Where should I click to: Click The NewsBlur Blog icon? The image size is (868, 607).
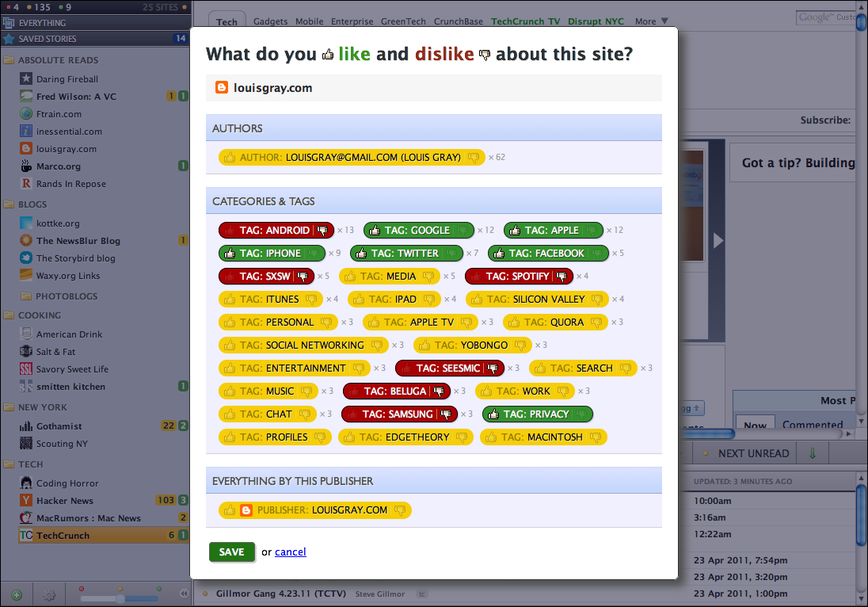pos(26,240)
